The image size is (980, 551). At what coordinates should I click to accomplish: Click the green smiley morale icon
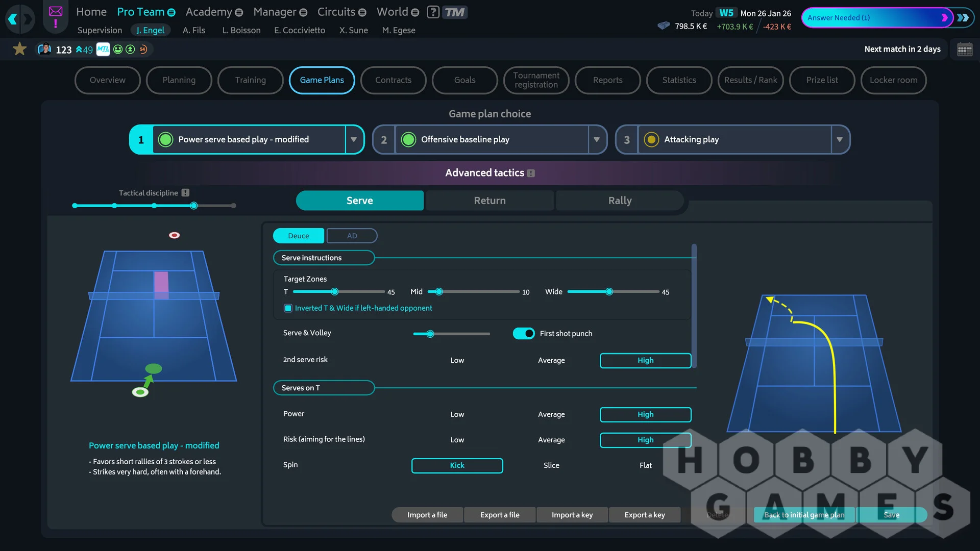(x=118, y=49)
